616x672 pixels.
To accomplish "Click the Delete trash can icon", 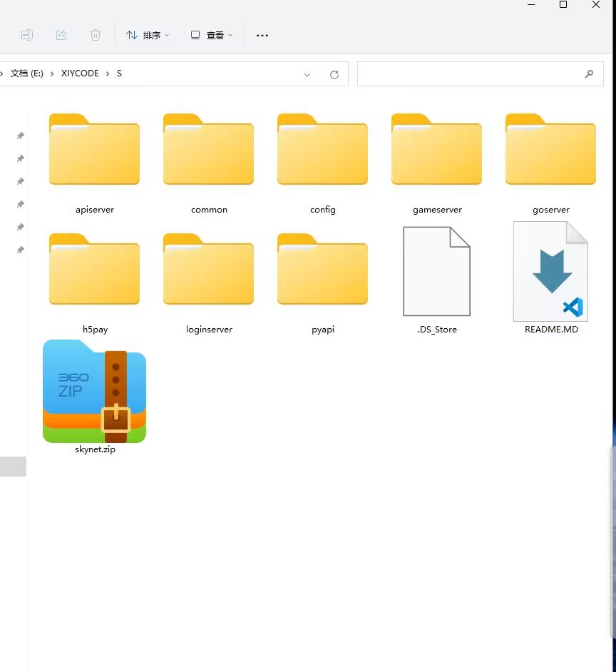I will tap(96, 35).
